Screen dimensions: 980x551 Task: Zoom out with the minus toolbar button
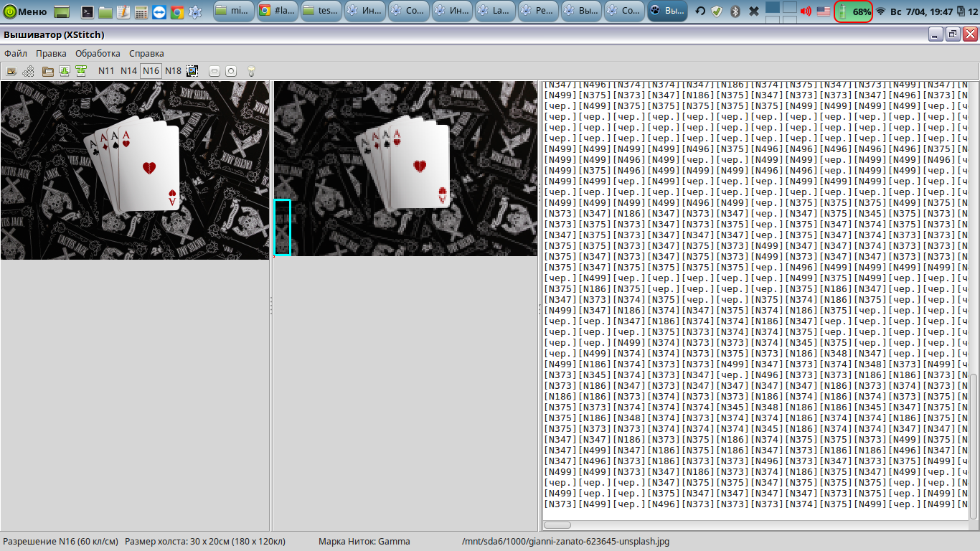tap(214, 70)
